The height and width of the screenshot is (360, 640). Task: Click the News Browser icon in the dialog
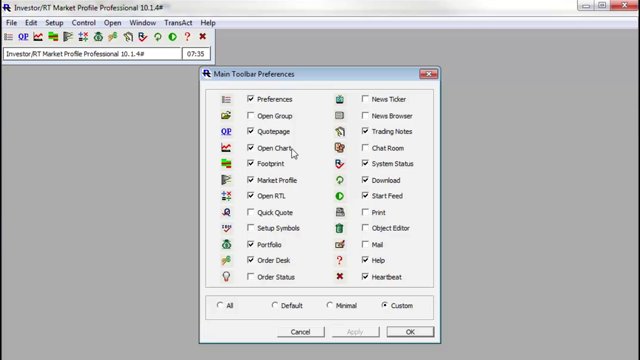(x=340, y=116)
